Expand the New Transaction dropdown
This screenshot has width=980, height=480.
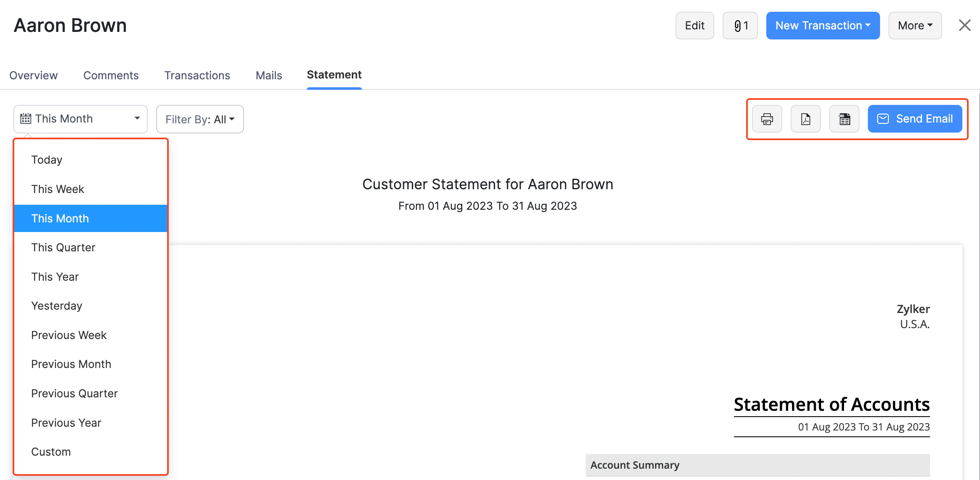click(x=823, y=25)
